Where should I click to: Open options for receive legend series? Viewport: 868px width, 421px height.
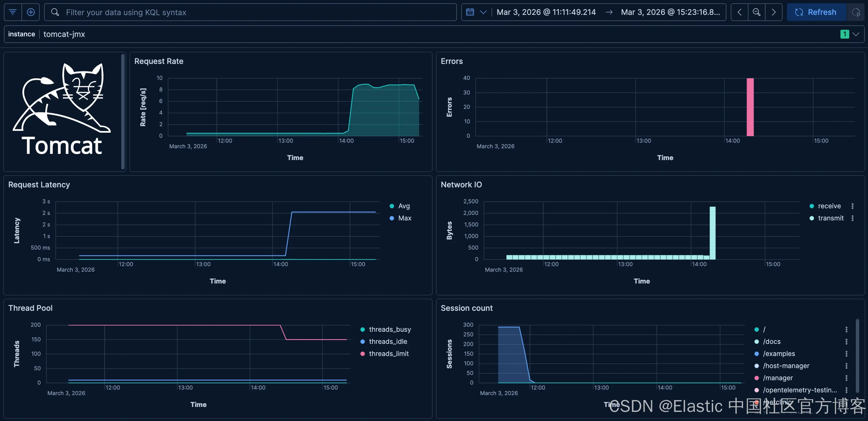[x=853, y=206]
